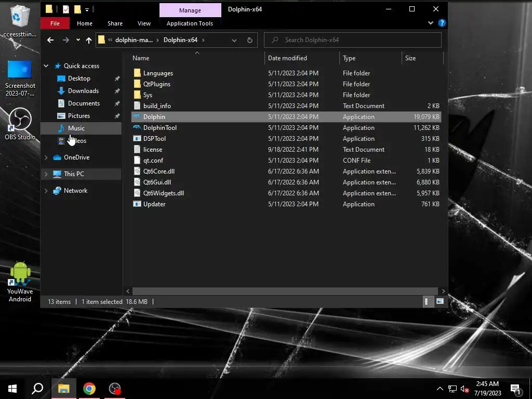Click the Search Dolphin-x64 field
The width and height of the screenshot is (532, 399).
(353, 40)
